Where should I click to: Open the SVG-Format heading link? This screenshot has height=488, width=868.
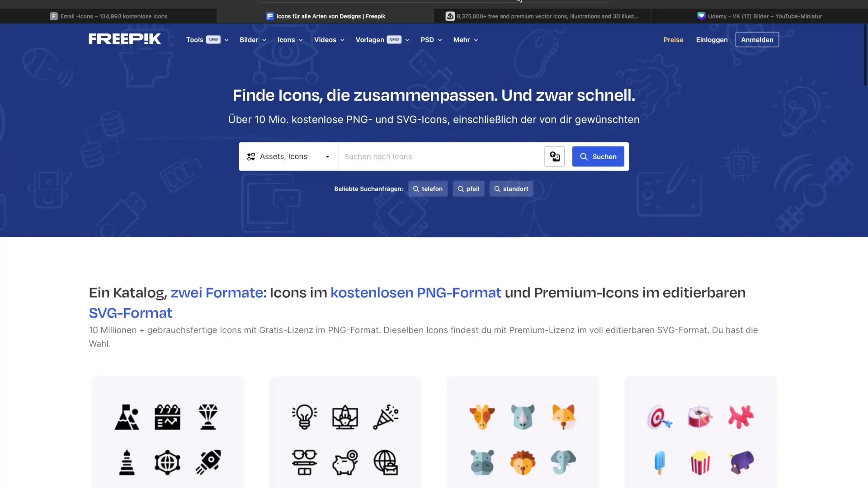coord(131,313)
